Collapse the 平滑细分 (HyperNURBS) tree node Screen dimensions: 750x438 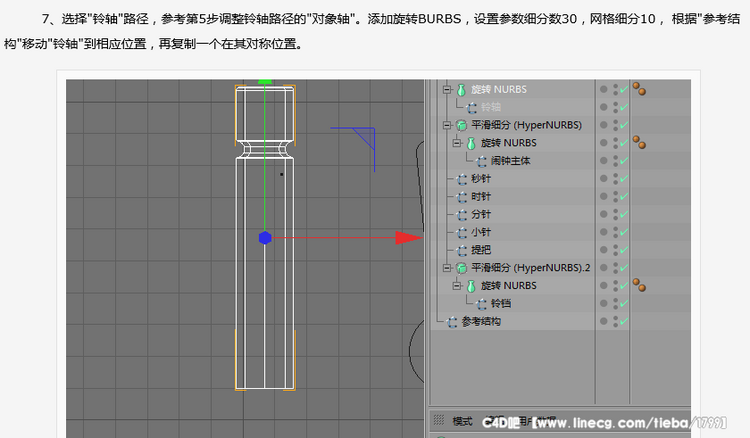447,125
